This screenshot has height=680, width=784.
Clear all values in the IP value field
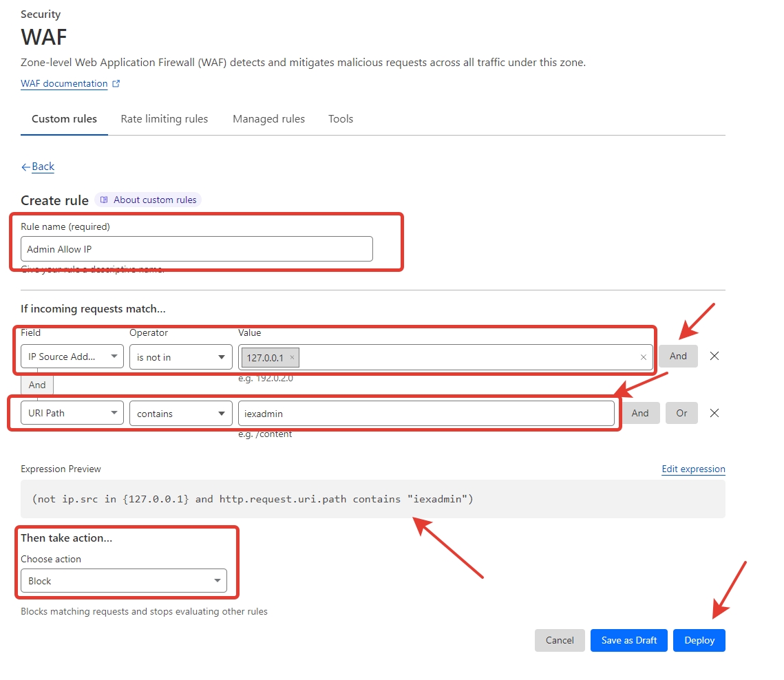tap(643, 357)
